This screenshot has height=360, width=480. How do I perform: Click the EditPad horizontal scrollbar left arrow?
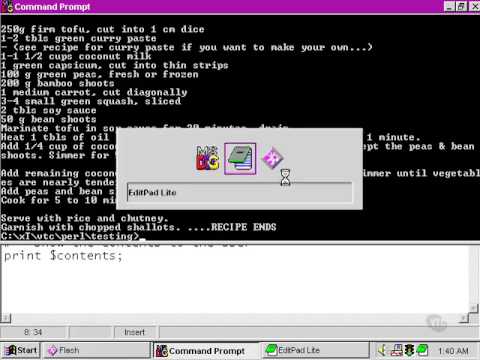coord(5,318)
